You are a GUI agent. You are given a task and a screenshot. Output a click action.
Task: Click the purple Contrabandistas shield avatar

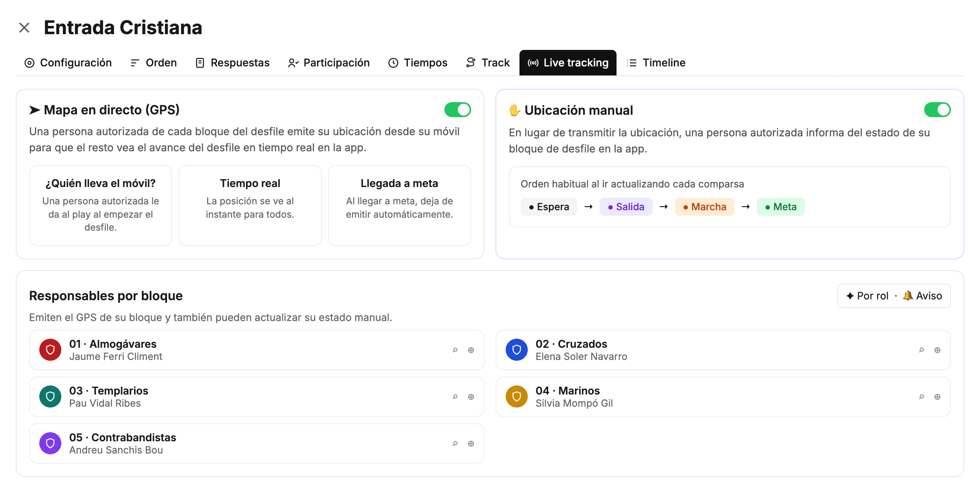[x=50, y=443]
